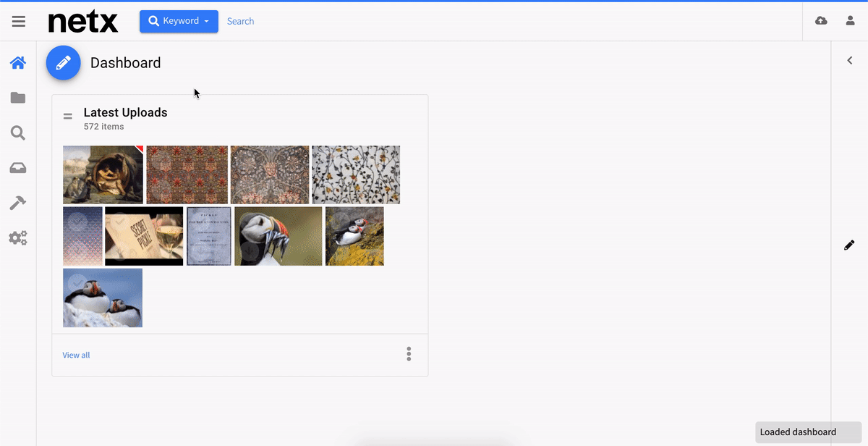The height and width of the screenshot is (446, 868).
Task: Go to the Home dashboard icon
Action: pyautogui.click(x=18, y=63)
